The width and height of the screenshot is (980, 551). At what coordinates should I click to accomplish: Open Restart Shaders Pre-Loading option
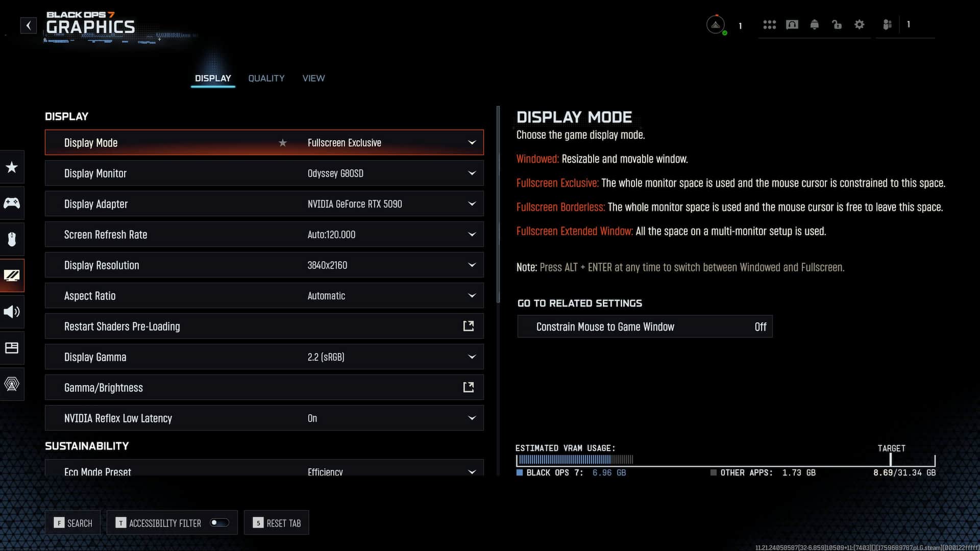tap(468, 327)
